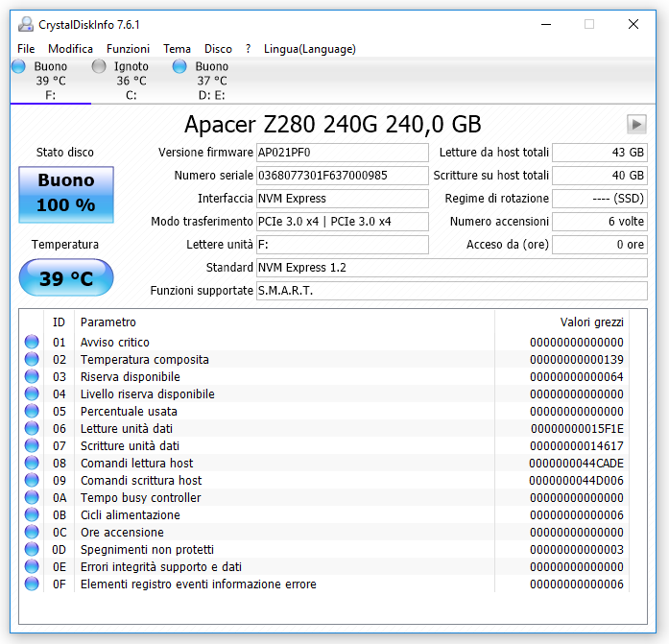Click raw value 00000000000139
This screenshot has height=644, width=669.
pyautogui.click(x=577, y=360)
